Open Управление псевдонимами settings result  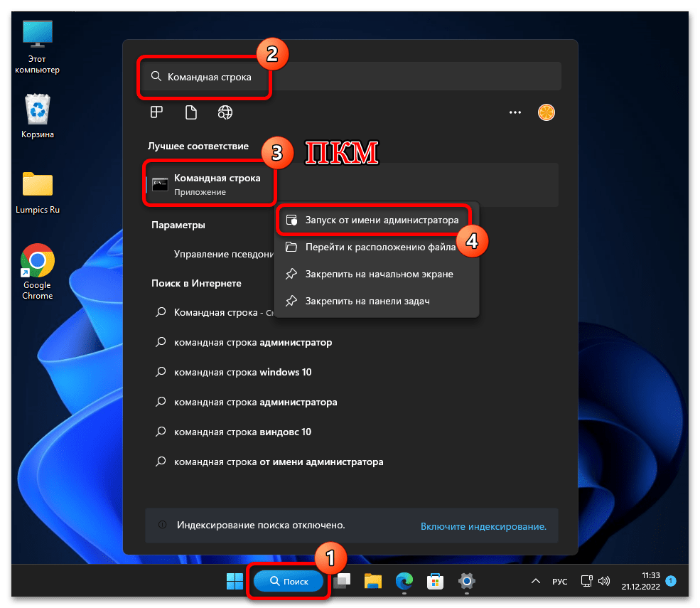pyautogui.click(x=224, y=254)
